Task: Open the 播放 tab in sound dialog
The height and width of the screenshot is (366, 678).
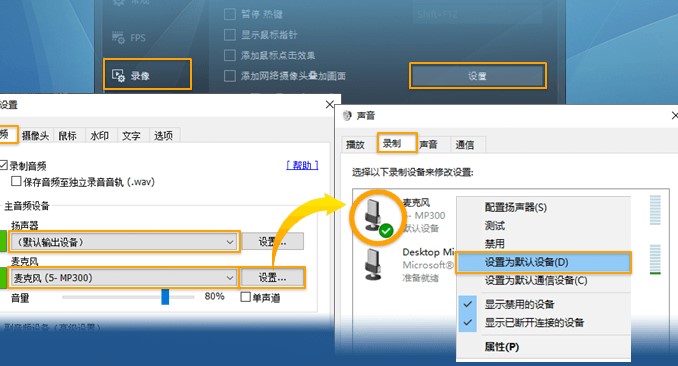Action: pyautogui.click(x=356, y=144)
